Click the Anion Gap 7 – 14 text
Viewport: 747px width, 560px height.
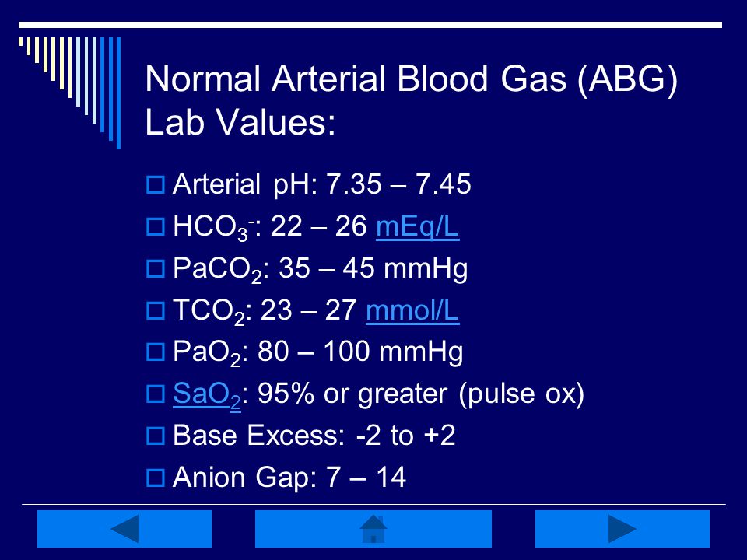289,478
